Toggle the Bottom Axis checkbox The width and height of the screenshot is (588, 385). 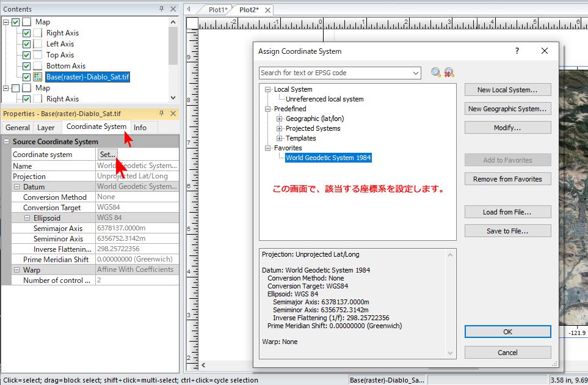tap(26, 66)
